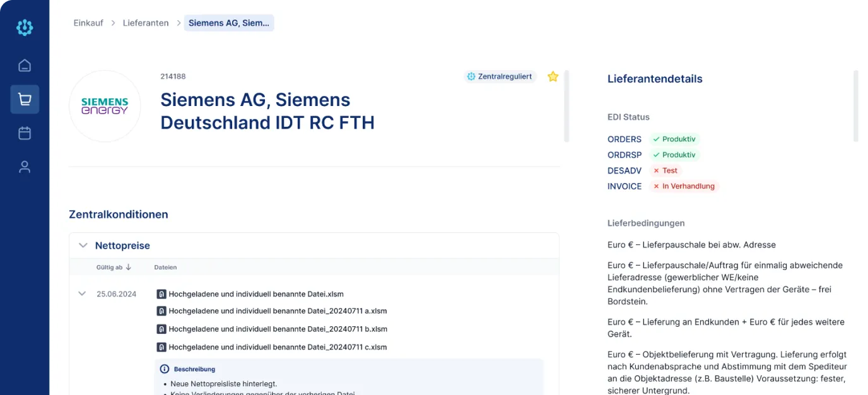
Task: Click the EDI Status subheading
Action: point(628,117)
